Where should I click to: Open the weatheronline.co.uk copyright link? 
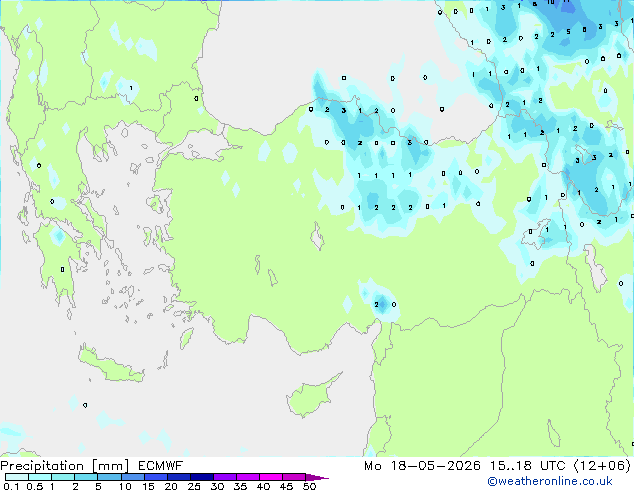549,481
